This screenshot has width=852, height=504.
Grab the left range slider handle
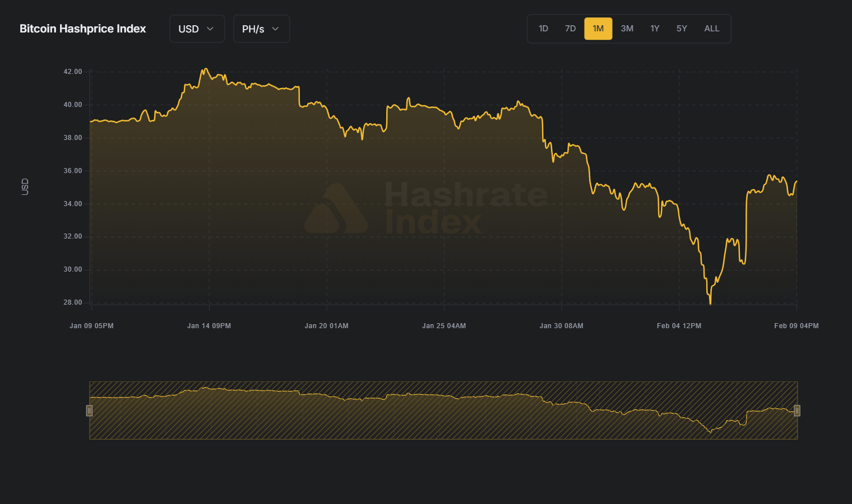pos(89,410)
